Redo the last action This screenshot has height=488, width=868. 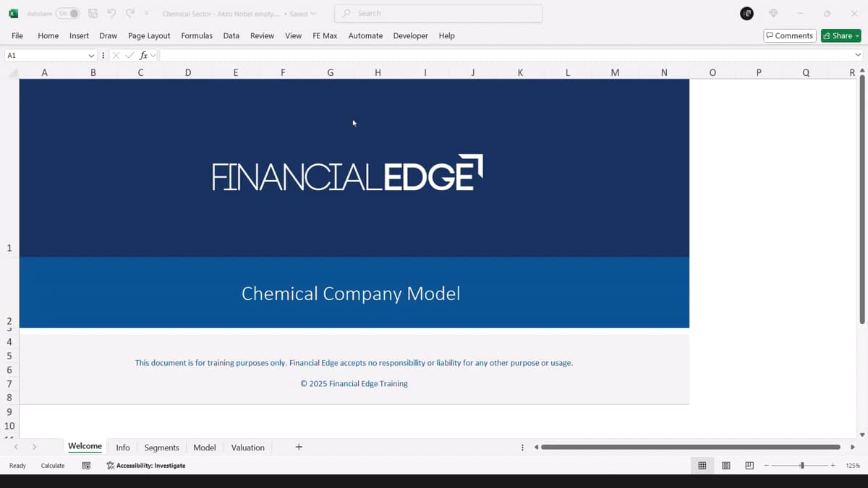(x=130, y=13)
